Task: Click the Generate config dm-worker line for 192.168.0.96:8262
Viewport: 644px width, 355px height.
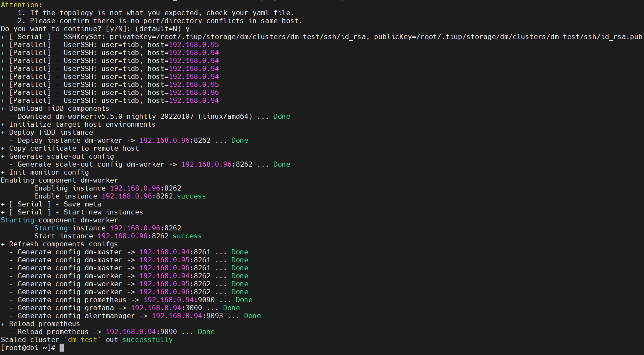Action: pos(129,292)
